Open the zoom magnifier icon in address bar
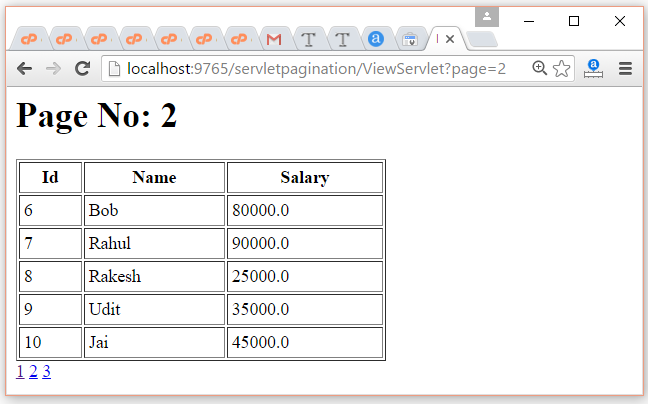Viewport: 653px width, 404px height. [x=540, y=68]
